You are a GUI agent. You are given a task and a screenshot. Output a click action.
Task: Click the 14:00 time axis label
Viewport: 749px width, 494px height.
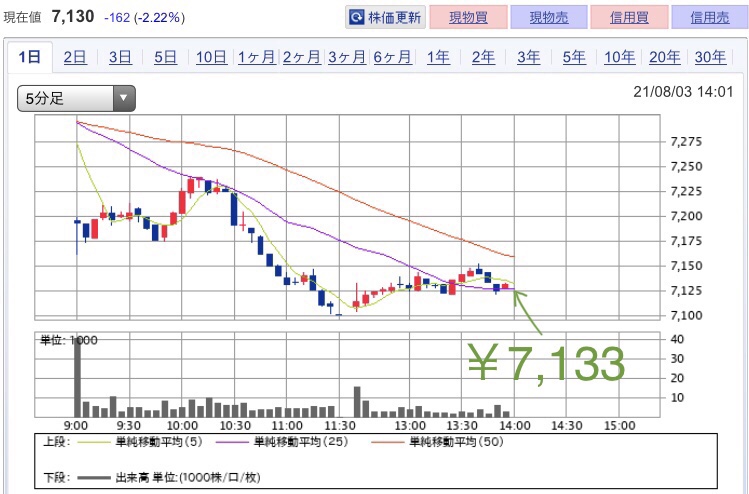coord(515,425)
